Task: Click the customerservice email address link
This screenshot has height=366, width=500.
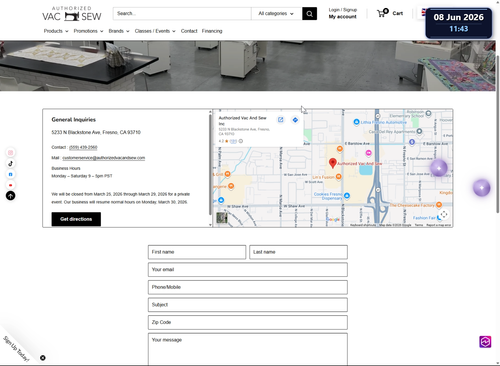Action: pos(104,158)
